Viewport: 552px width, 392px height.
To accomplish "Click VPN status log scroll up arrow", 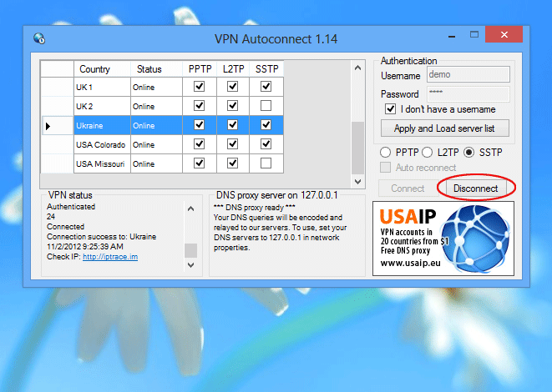I will pos(190,209).
